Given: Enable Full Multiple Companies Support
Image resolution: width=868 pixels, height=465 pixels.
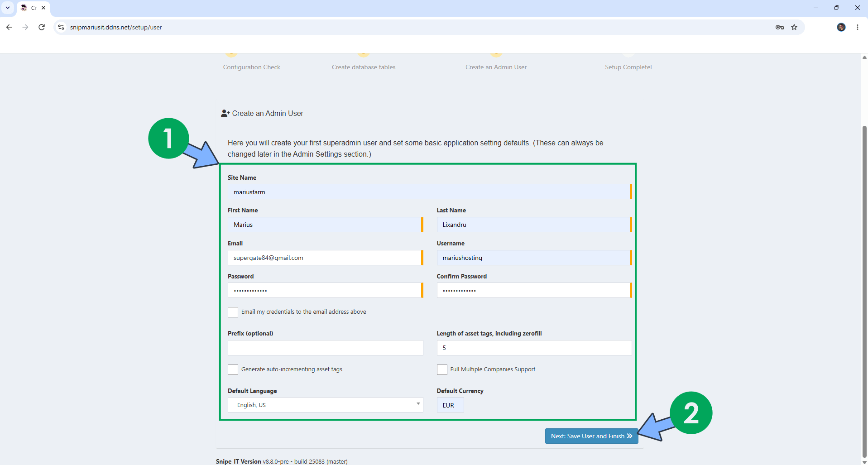Looking at the screenshot, I should coord(442,369).
